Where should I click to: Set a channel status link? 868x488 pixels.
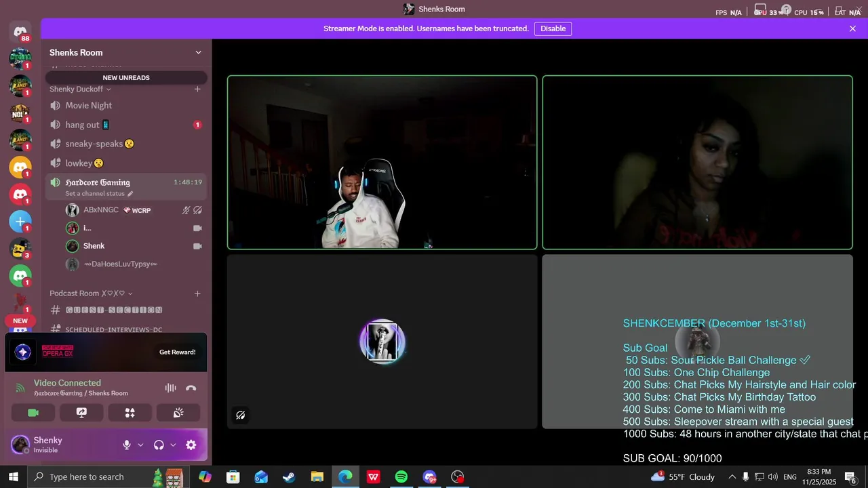[x=99, y=194]
